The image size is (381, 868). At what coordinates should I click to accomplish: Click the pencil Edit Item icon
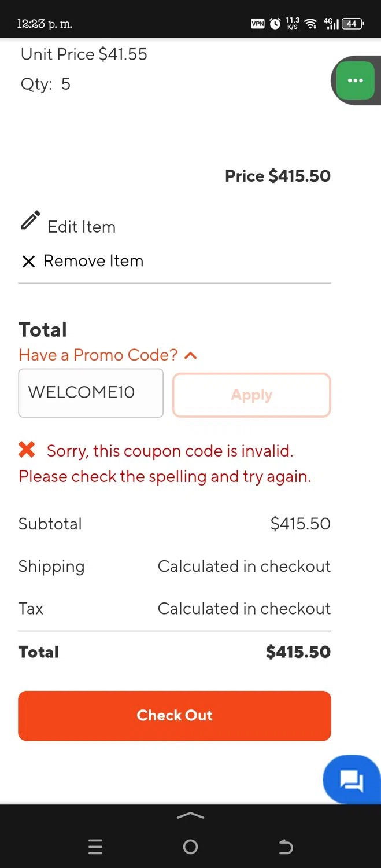tap(31, 220)
